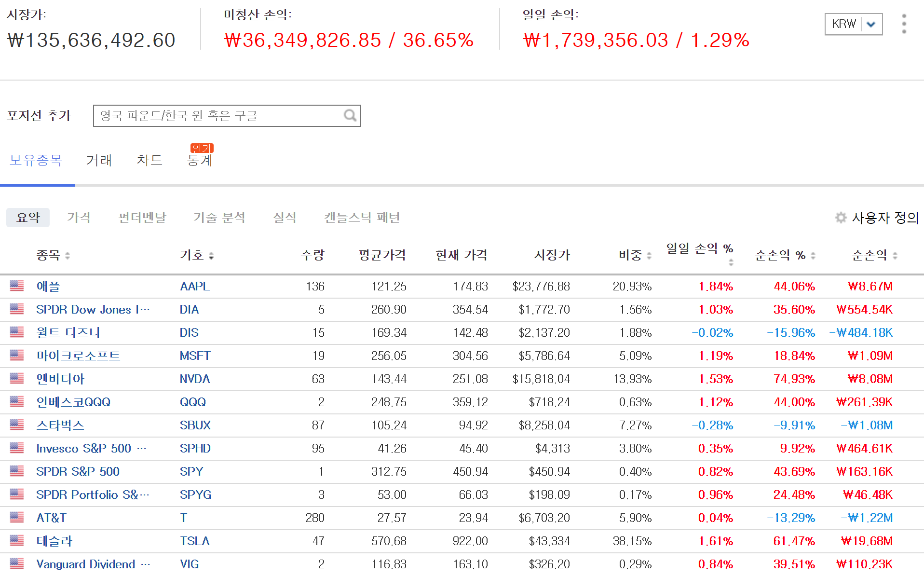The image size is (924, 576).
Task: Sort by 순손익 % column arrows
Action: click(x=813, y=256)
